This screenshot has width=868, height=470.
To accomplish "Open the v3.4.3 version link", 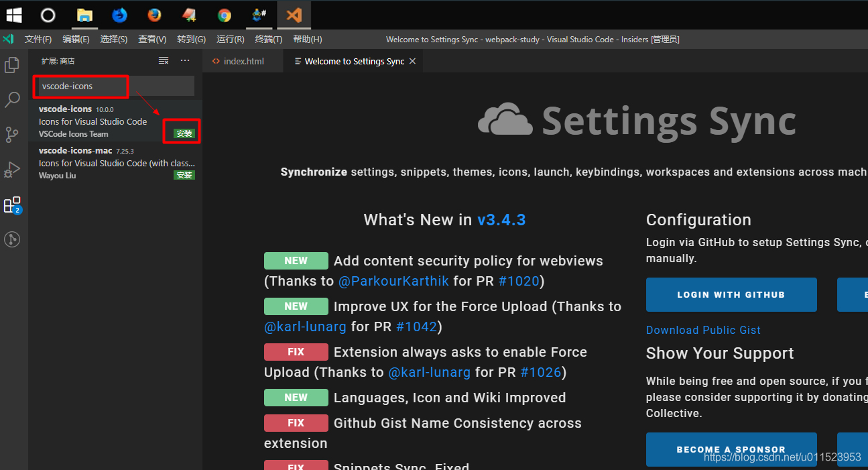I will [x=501, y=220].
